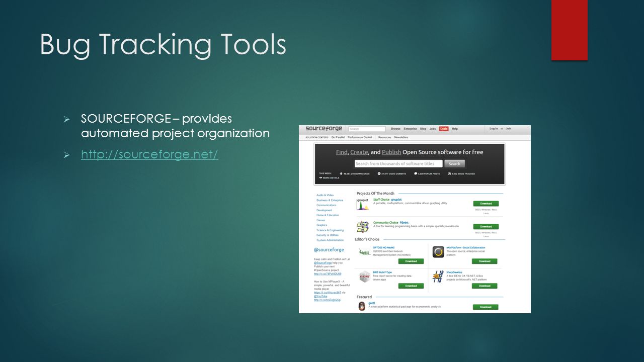Download gretl with its green button

pyautogui.click(x=486, y=307)
